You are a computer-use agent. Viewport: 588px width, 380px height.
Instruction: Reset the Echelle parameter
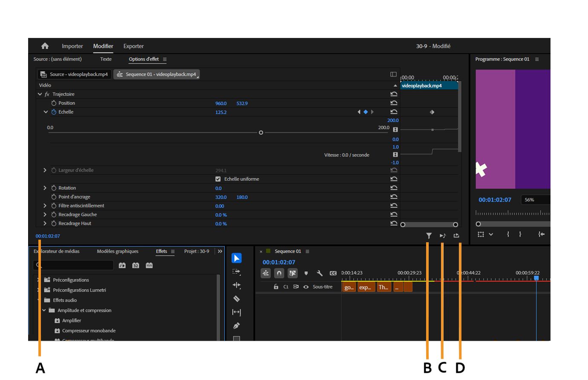394,112
